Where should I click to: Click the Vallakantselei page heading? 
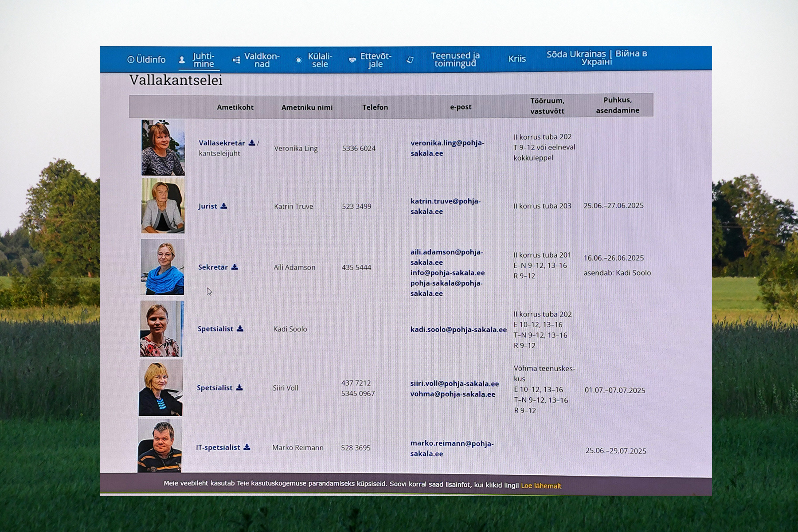[x=176, y=80]
